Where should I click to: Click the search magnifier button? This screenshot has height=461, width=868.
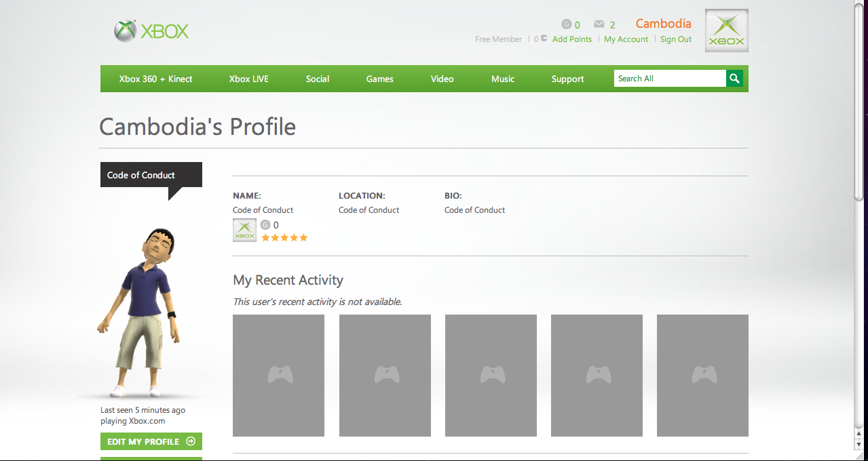click(x=734, y=79)
